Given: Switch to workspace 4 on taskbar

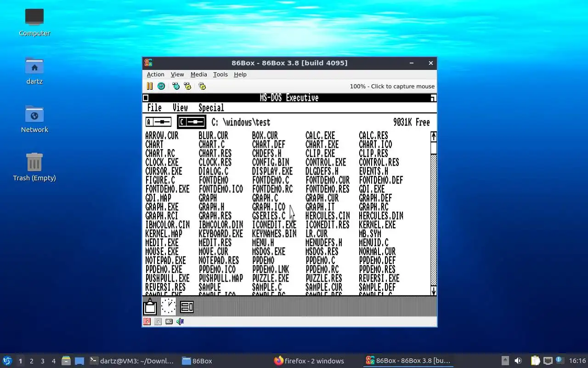Looking at the screenshot, I should pyautogui.click(x=53, y=361).
